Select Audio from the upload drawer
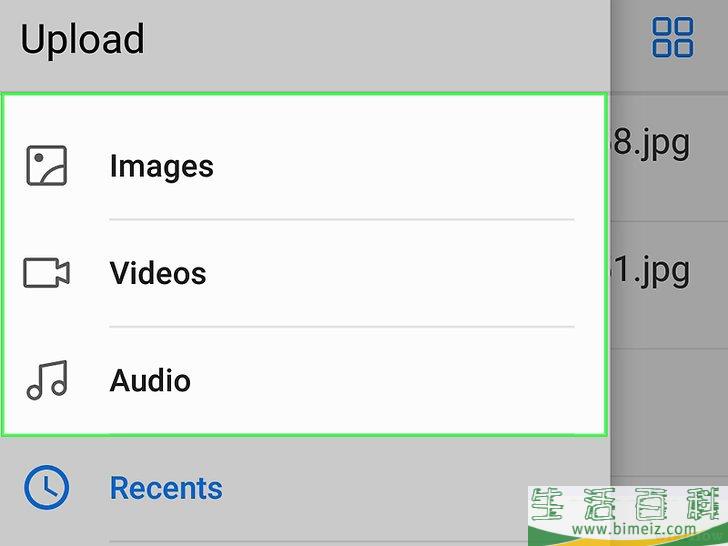Viewport: 728px width, 546px height. (x=150, y=380)
